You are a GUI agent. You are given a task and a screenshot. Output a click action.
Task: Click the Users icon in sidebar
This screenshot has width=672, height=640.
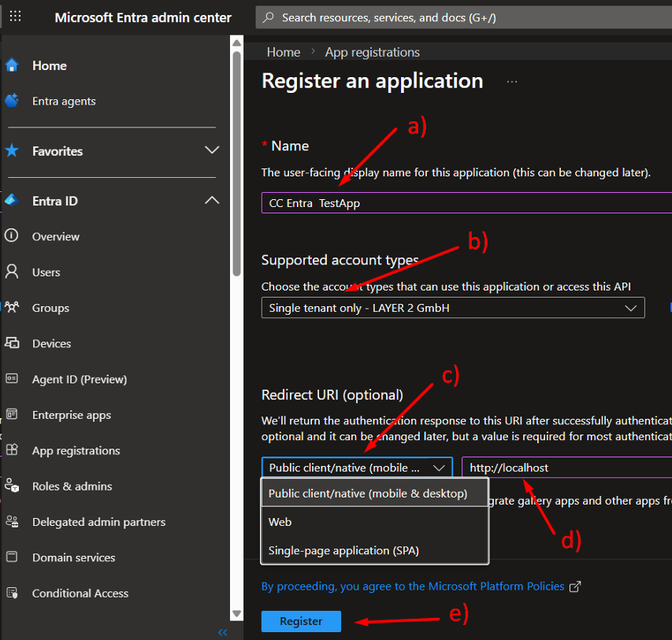(12, 272)
